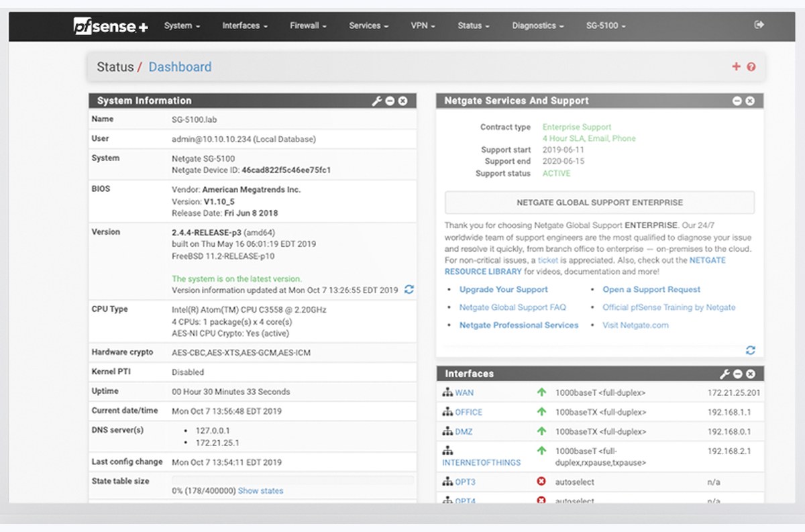
Task: Click DMZ green up arrow status
Action: (541, 431)
